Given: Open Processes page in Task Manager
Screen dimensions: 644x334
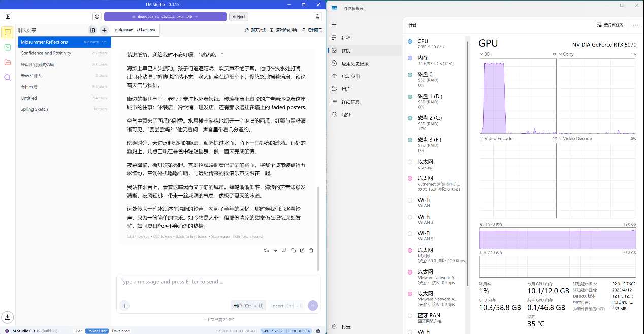Looking at the screenshot, I should 364,38.
